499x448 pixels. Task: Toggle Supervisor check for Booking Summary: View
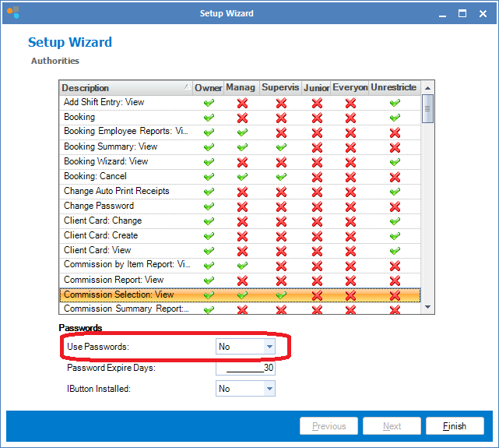280,147
